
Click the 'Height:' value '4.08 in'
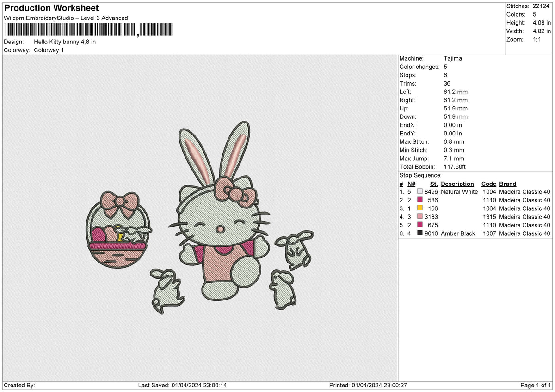pos(542,23)
